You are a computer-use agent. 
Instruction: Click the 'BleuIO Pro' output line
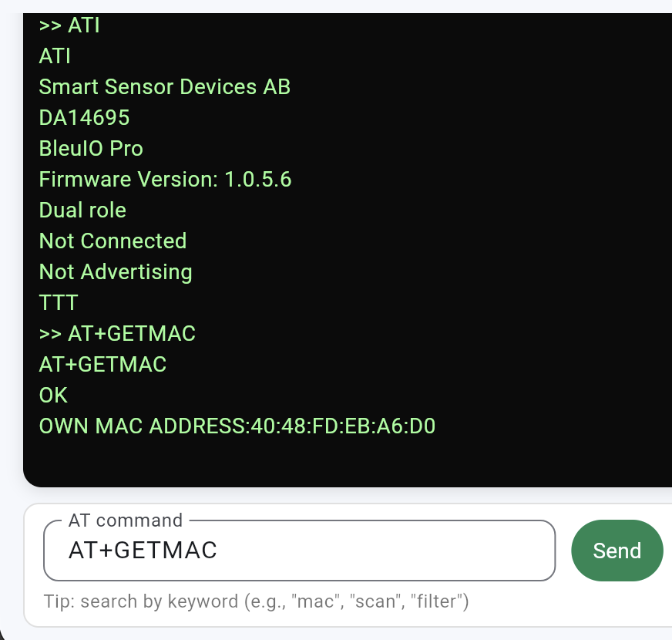(x=91, y=149)
